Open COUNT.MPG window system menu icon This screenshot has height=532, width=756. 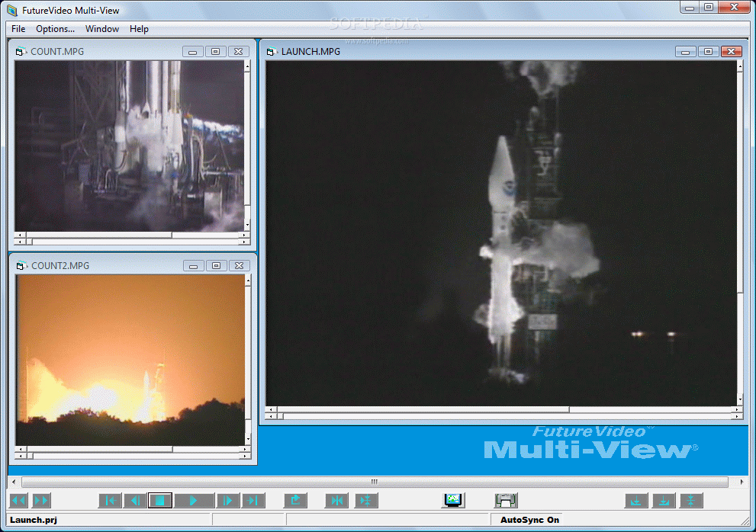(x=19, y=52)
